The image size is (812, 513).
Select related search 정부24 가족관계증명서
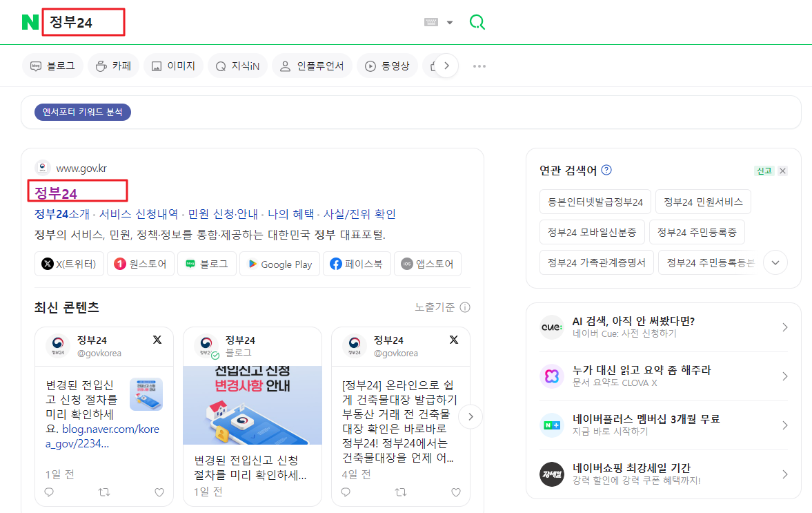pos(597,262)
